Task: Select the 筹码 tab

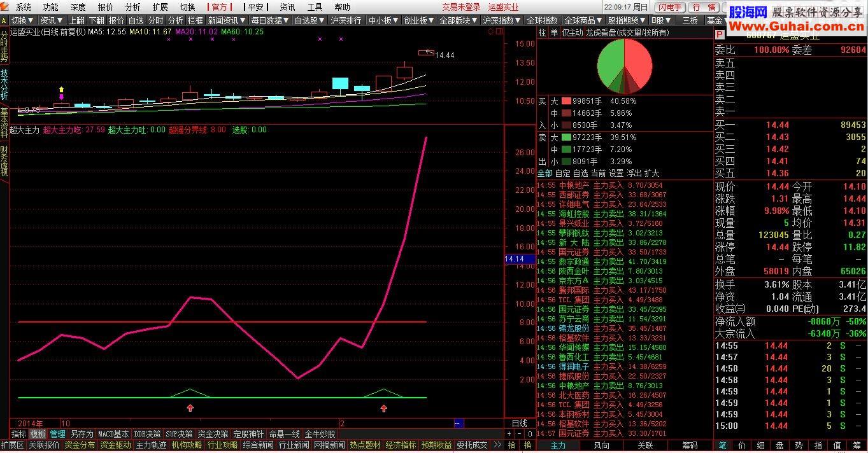Action: [690, 445]
